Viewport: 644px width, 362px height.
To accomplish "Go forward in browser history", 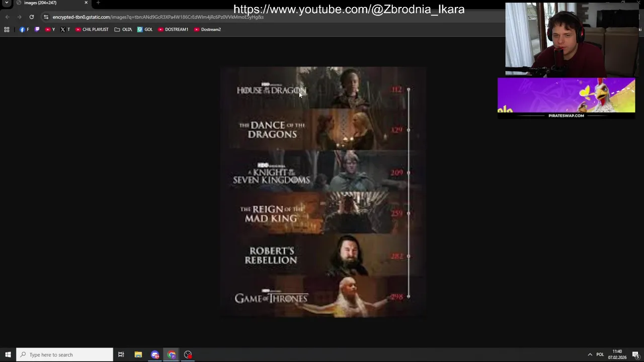I will point(19,17).
